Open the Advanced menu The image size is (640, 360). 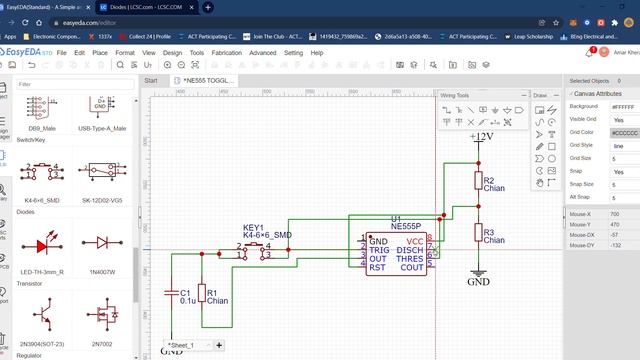coord(262,53)
